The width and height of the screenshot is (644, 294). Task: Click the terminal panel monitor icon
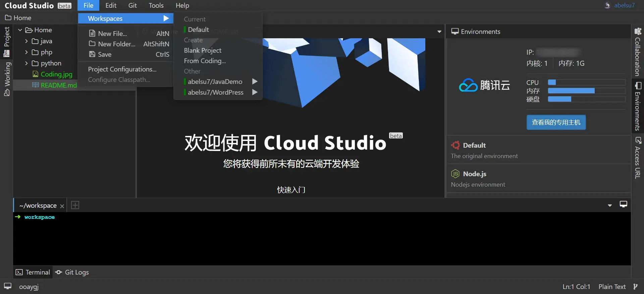[624, 204]
